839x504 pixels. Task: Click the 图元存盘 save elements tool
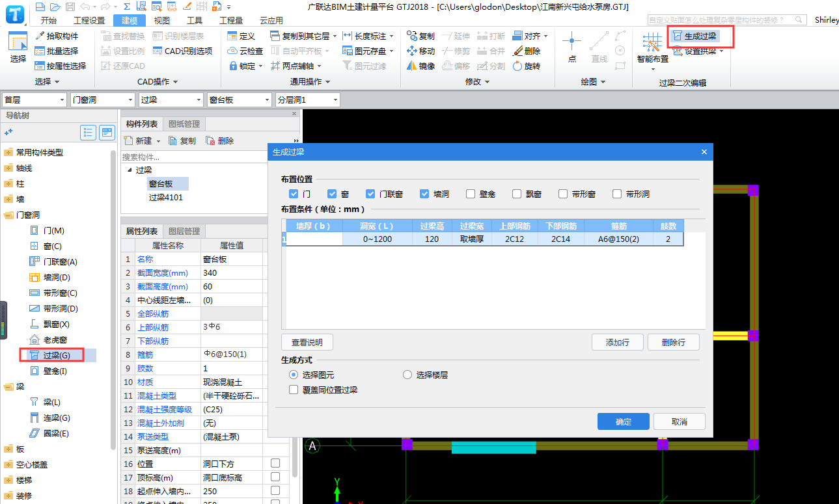coord(368,51)
